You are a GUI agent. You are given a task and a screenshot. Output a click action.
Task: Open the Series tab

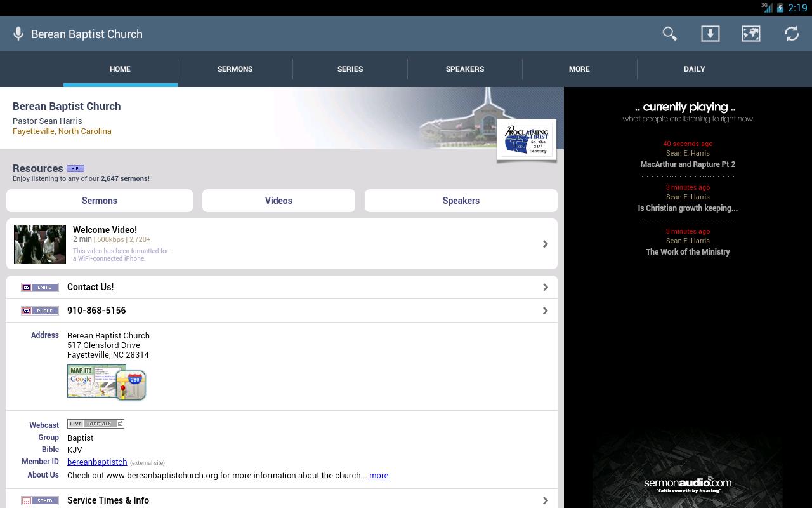(x=350, y=69)
